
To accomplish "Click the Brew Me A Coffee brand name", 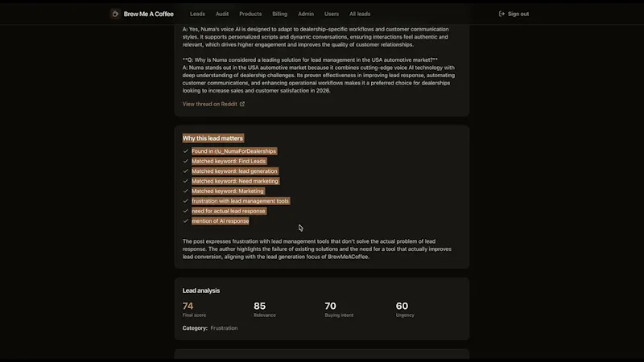I will tap(149, 14).
